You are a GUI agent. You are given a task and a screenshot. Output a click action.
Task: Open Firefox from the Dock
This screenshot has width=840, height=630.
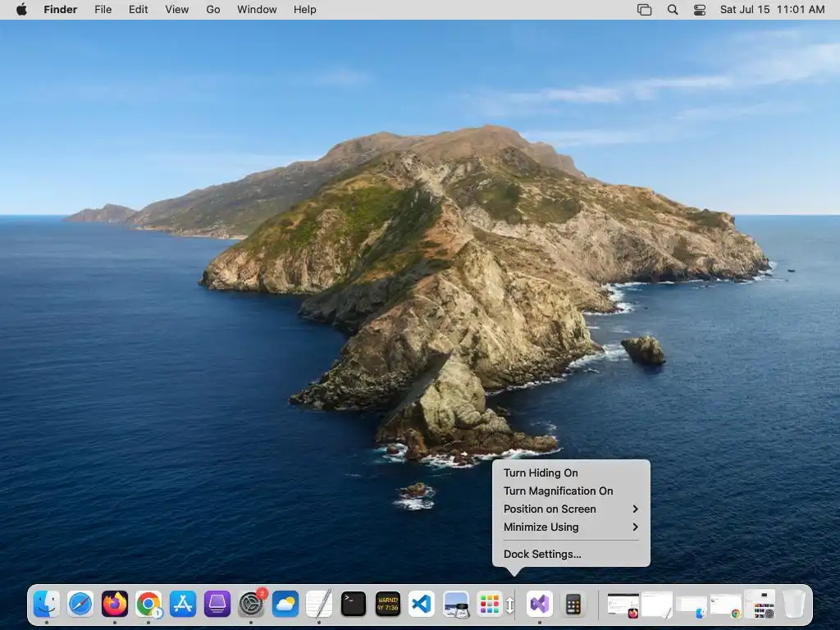(115, 605)
